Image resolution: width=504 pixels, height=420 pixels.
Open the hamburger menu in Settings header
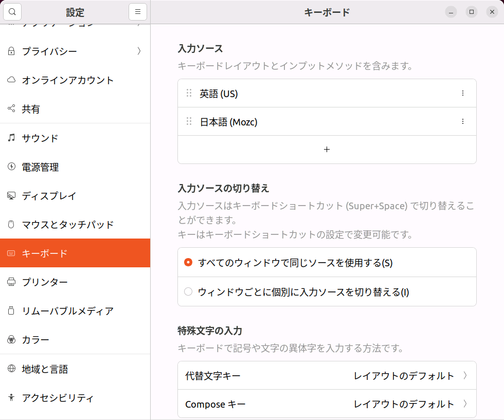[x=138, y=12]
